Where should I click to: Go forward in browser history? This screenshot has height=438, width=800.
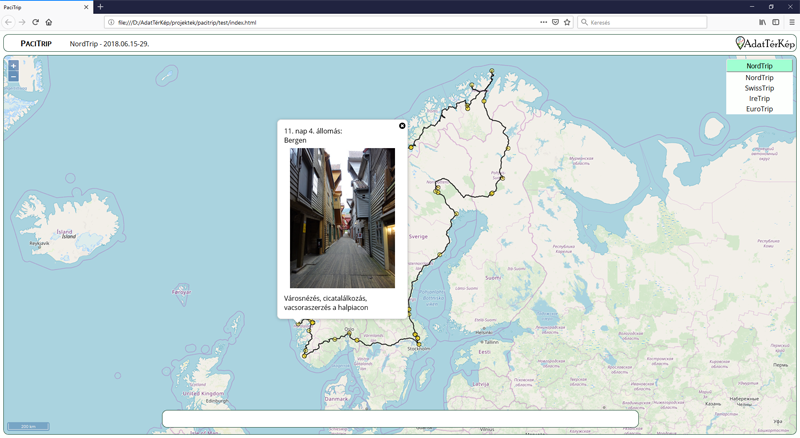[x=22, y=22]
